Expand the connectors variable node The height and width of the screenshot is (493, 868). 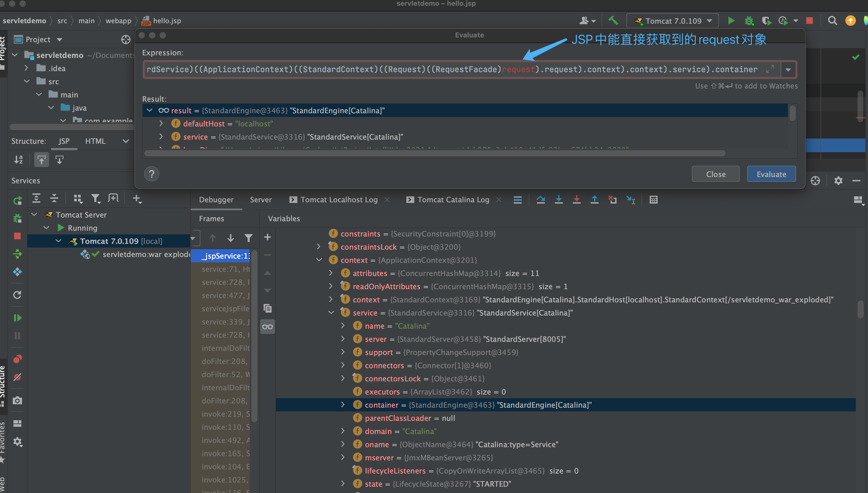343,365
